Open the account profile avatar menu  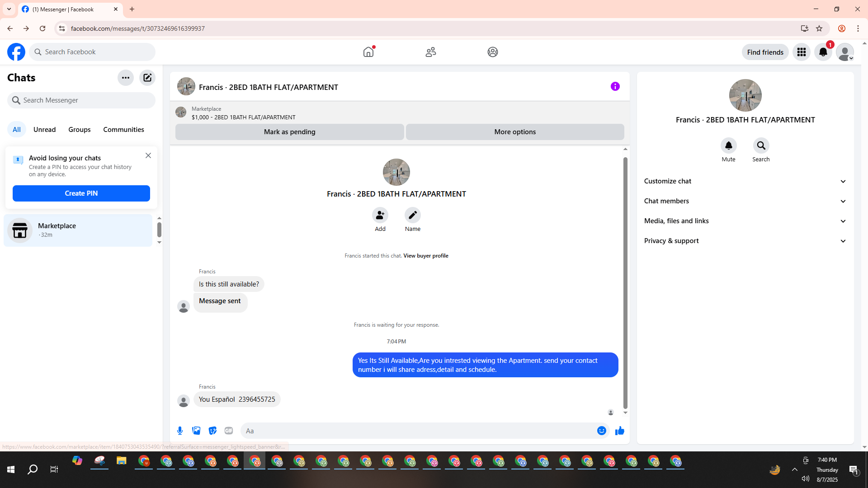click(x=845, y=52)
